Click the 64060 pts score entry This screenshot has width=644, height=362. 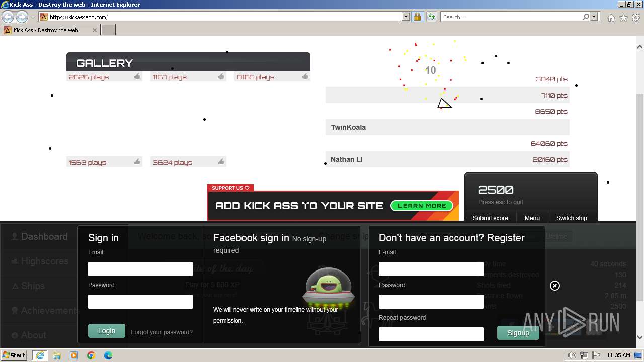(549, 143)
